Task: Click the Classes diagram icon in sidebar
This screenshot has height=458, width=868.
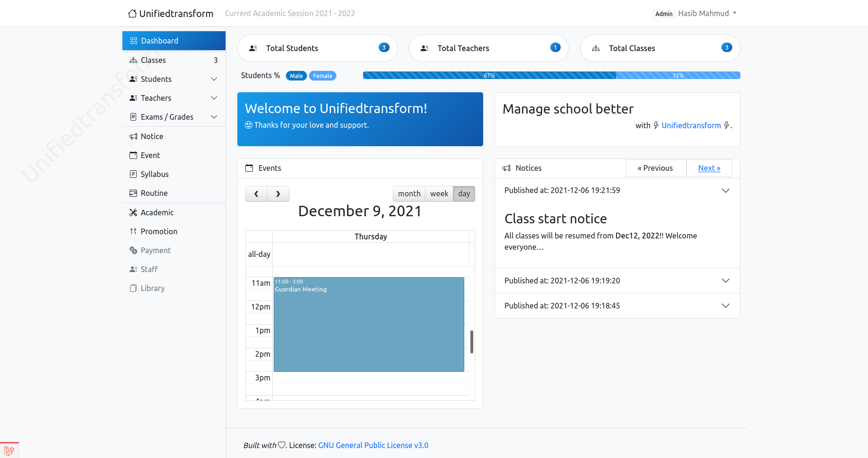Action: point(133,60)
